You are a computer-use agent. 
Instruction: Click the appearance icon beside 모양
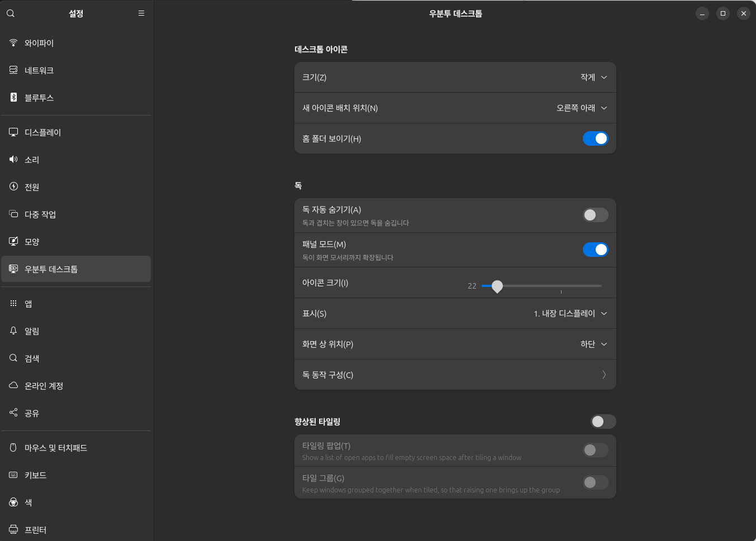tap(13, 242)
